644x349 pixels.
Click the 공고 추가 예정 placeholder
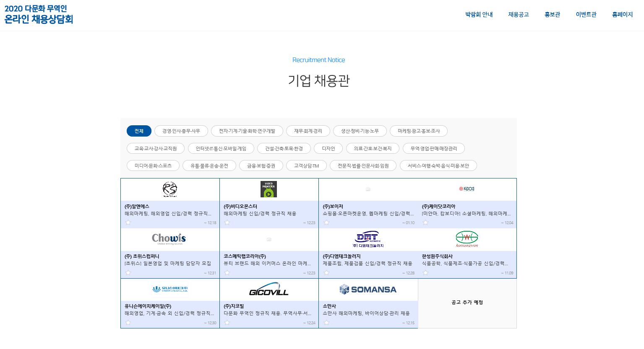(467, 302)
